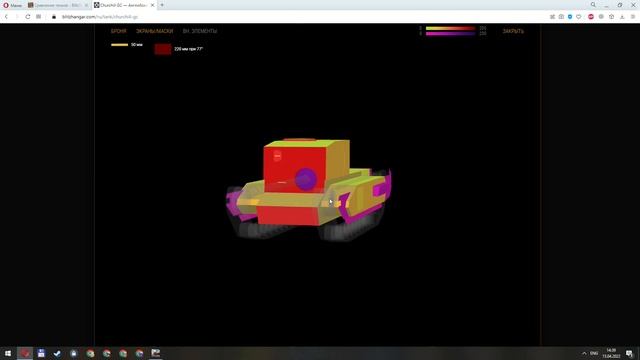Screen dimensions: 640x360
Task: Add page to bookmarks heart icon
Action: [579, 17]
